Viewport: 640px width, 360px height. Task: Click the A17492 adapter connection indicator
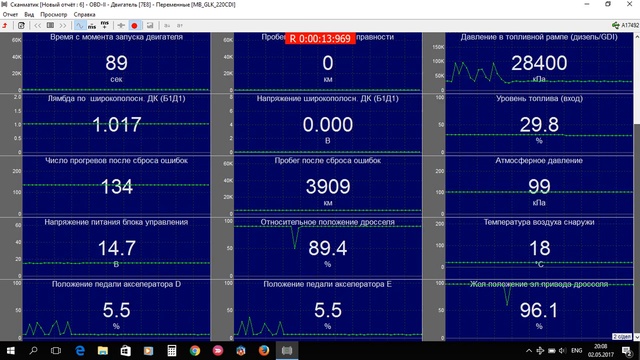pos(625,25)
